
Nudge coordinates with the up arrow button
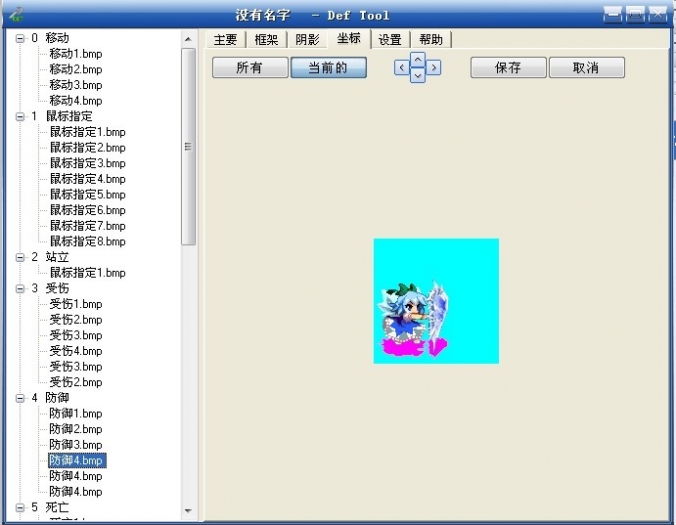tap(417, 59)
